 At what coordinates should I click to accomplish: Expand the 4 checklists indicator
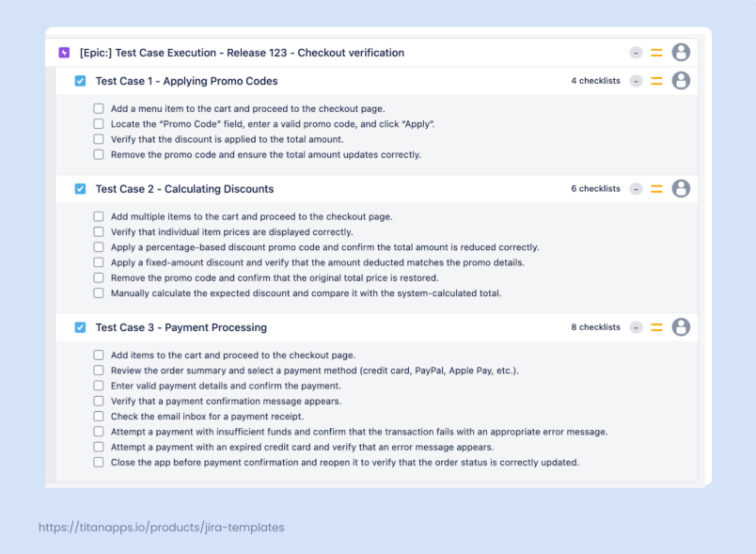595,81
